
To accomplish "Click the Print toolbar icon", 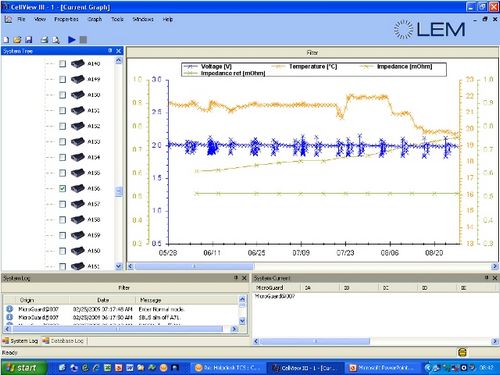I will [44, 40].
